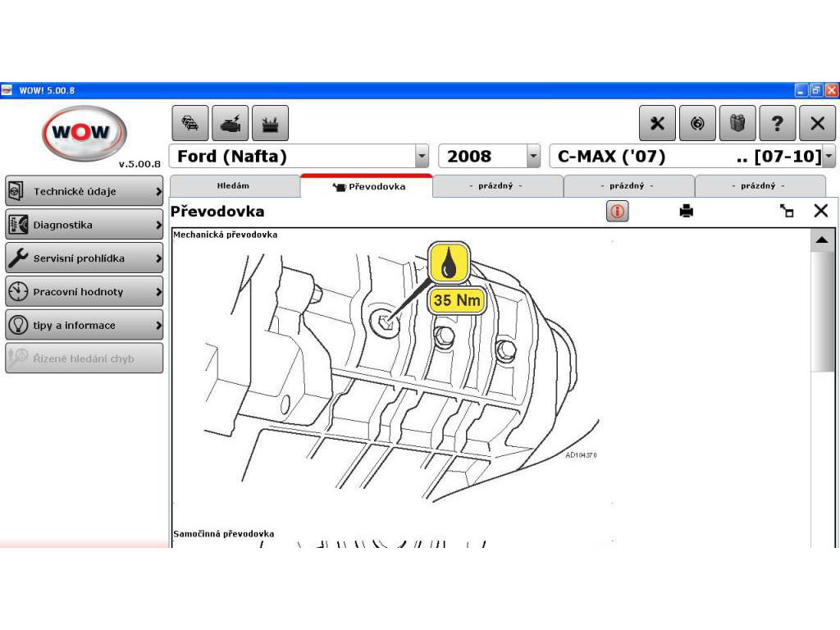Click the Řízené hledání chyb button
This screenshot has height=630, width=840.
(x=84, y=358)
